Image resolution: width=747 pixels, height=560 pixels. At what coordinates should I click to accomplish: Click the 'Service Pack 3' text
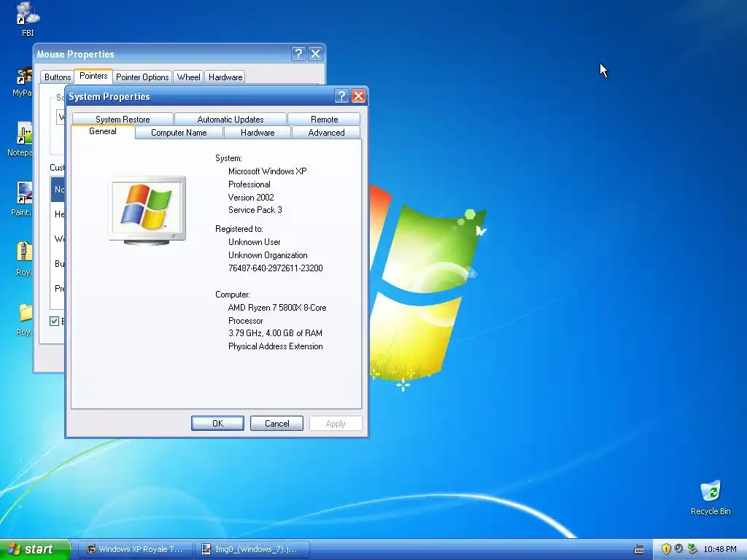click(x=255, y=210)
